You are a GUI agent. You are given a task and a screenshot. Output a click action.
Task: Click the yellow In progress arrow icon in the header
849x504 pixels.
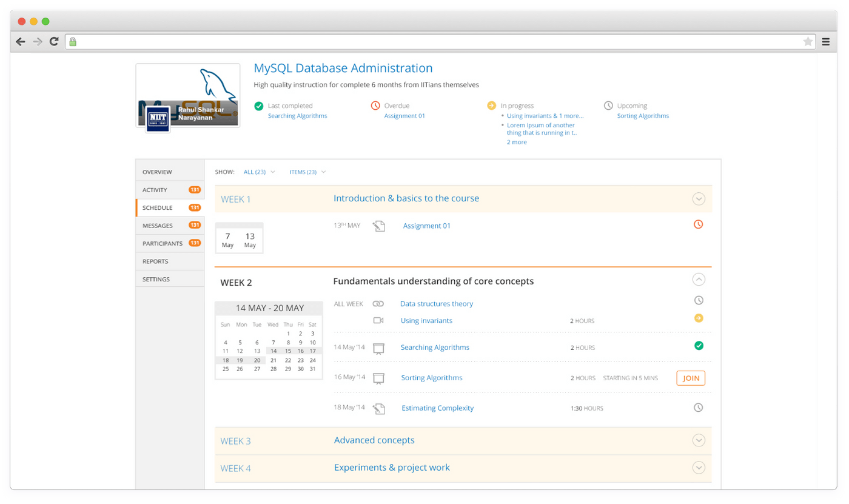click(491, 106)
